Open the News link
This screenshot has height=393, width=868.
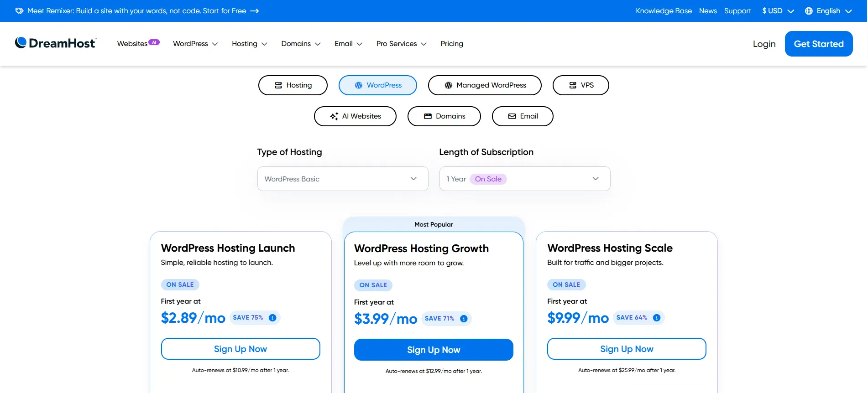[x=708, y=11]
